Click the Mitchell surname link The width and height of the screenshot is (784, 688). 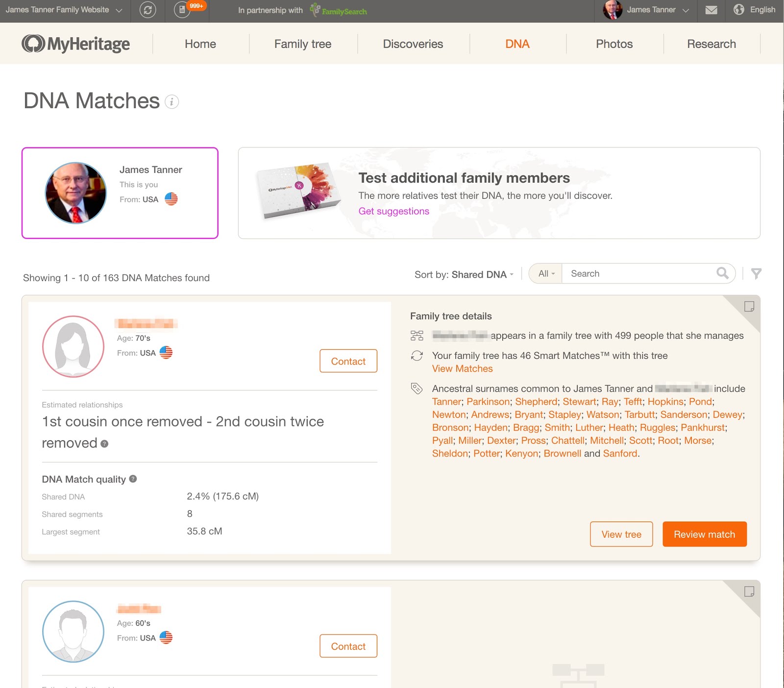click(607, 441)
